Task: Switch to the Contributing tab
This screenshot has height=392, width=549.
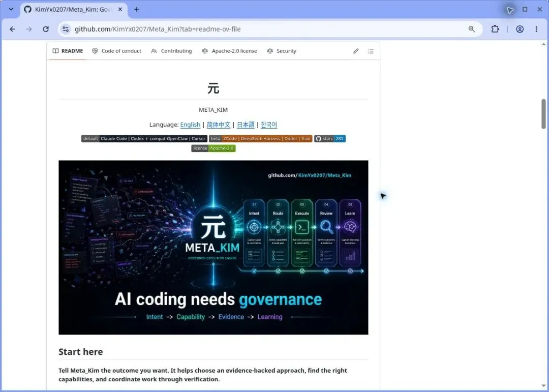Action: tap(172, 51)
